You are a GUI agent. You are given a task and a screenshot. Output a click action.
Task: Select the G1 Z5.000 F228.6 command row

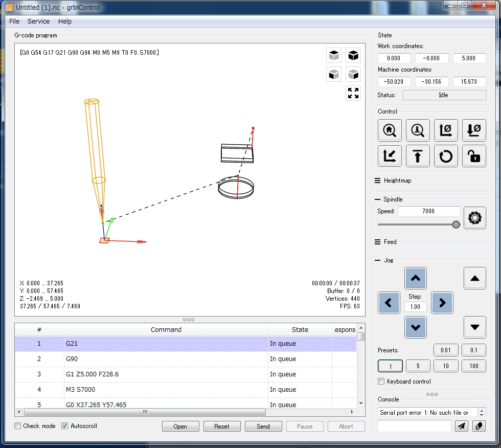click(x=185, y=374)
